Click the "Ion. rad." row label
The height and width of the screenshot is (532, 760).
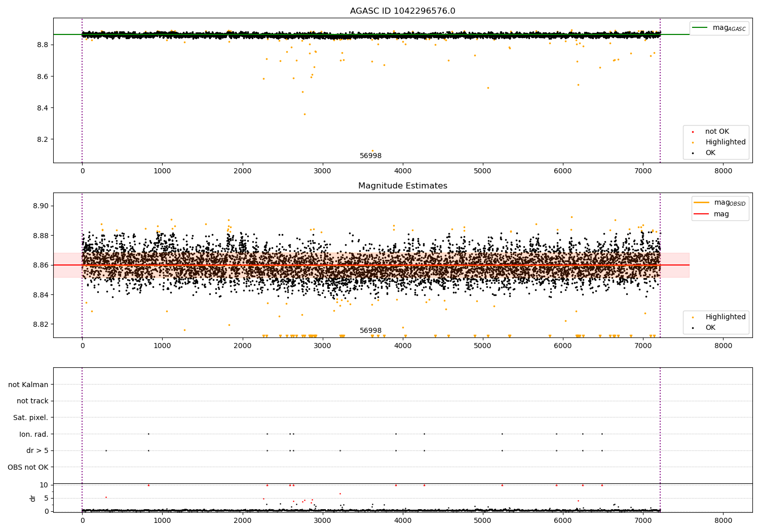(x=34, y=434)
